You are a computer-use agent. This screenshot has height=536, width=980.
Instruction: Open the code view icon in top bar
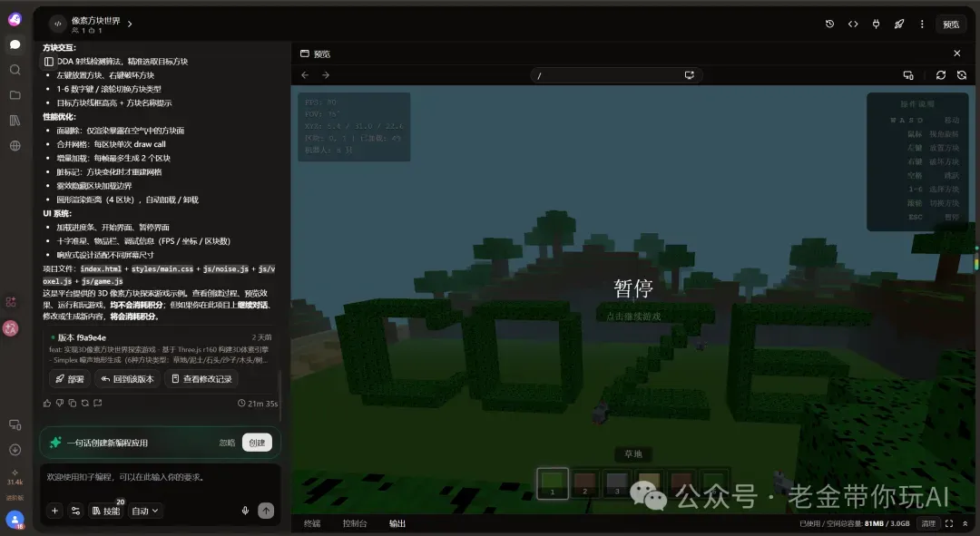pos(852,24)
